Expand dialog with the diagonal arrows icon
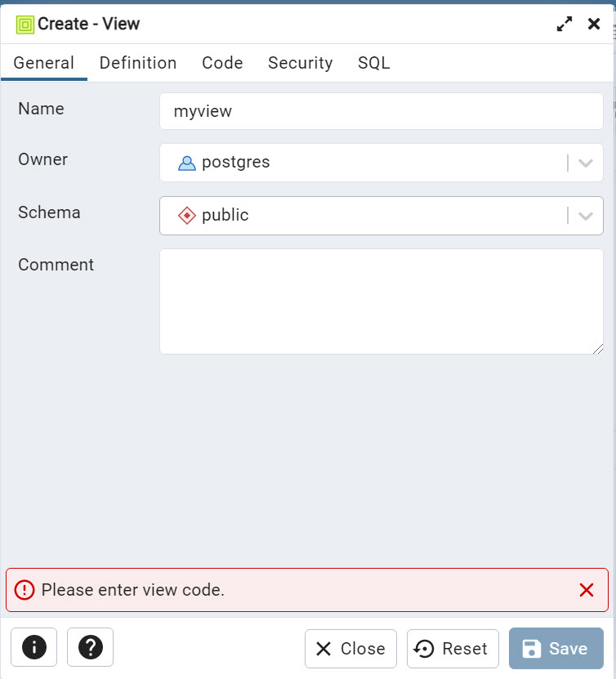 click(x=564, y=24)
